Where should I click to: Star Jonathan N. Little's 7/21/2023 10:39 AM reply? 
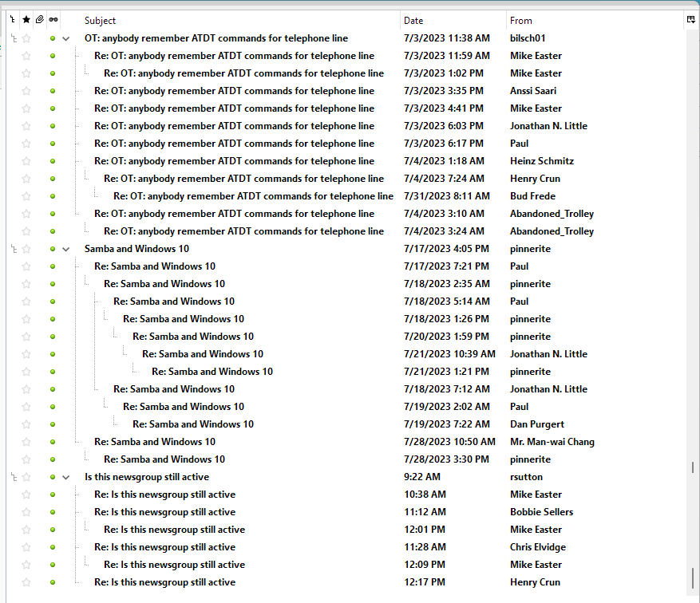[x=26, y=354]
